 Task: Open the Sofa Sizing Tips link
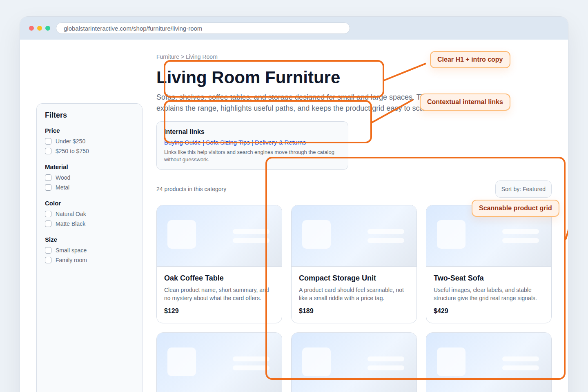(x=228, y=143)
